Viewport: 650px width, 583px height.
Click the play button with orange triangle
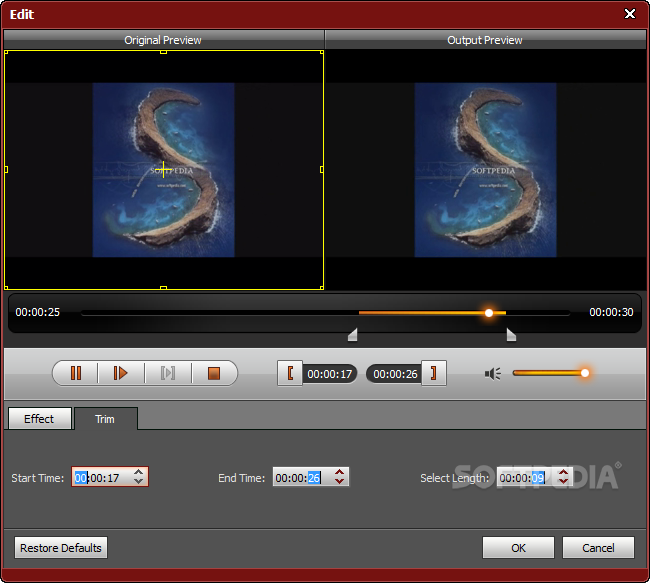pyautogui.click(x=121, y=373)
